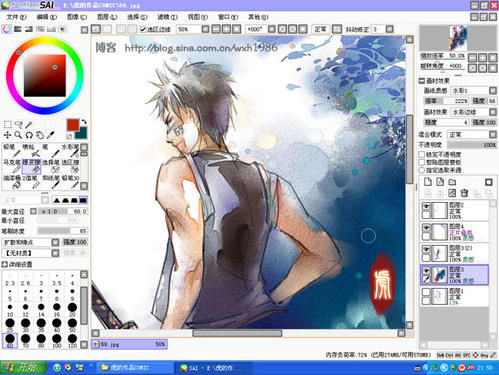This screenshot has width=499, height=375.
Task: Hide layer 图层4 with eye icon
Action: pyautogui.click(x=426, y=227)
